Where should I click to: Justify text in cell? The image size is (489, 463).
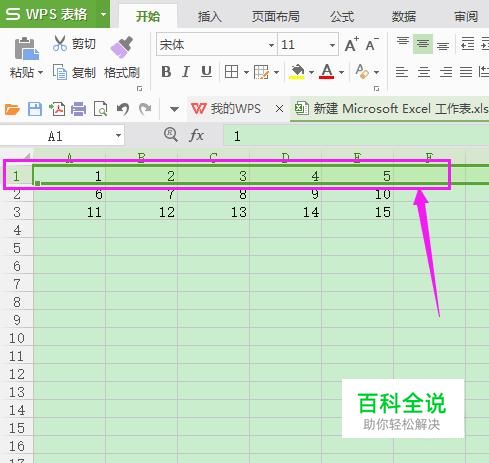466,72
